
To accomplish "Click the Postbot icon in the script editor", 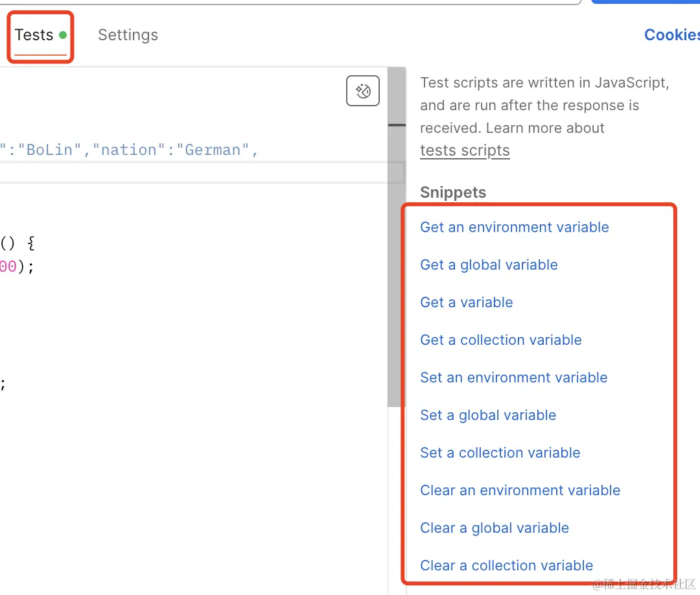I will (x=363, y=91).
